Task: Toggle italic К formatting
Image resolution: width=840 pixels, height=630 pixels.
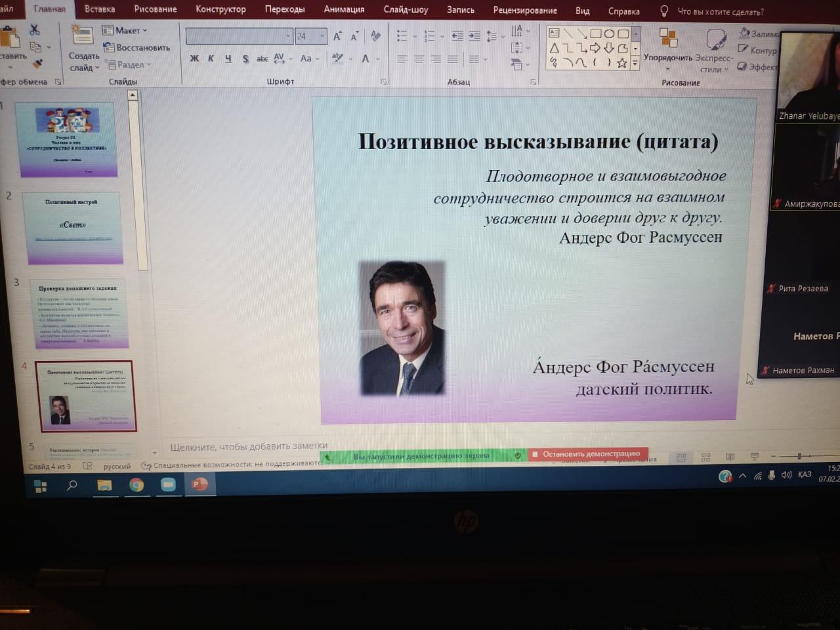Action: point(211,58)
